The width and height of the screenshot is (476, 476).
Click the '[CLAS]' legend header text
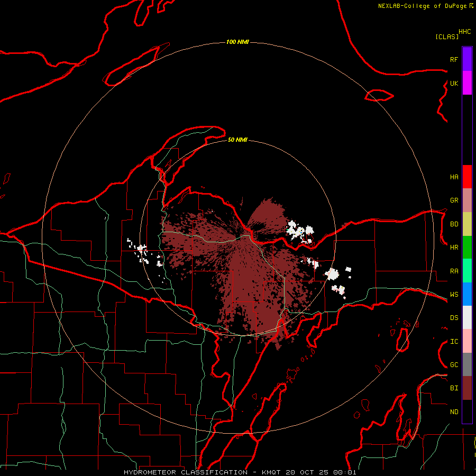click(x=447, y=36)
